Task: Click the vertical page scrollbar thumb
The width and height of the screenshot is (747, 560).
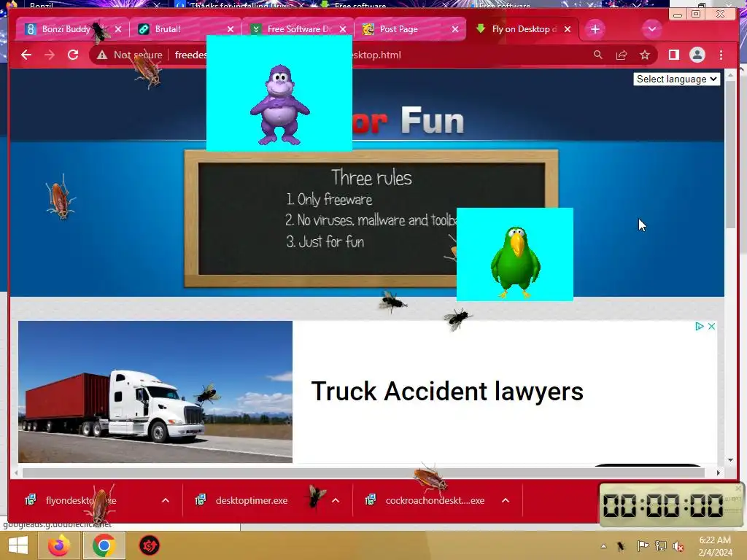Action: 730,155
